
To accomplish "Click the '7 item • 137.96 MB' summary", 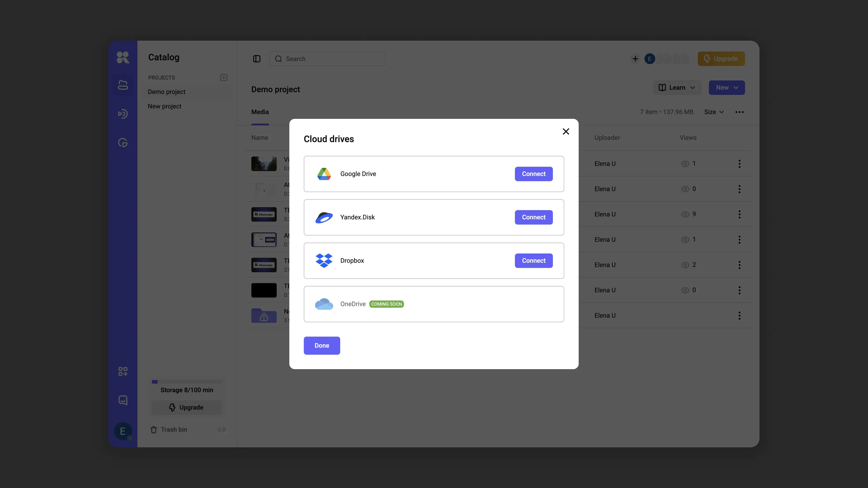I will (x=667, y=112).
